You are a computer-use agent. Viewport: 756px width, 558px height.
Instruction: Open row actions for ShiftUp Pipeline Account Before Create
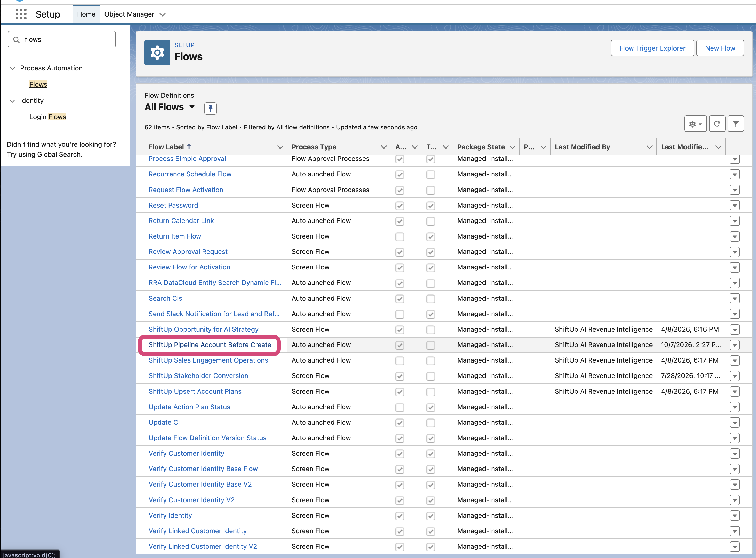tap(735, 345)
